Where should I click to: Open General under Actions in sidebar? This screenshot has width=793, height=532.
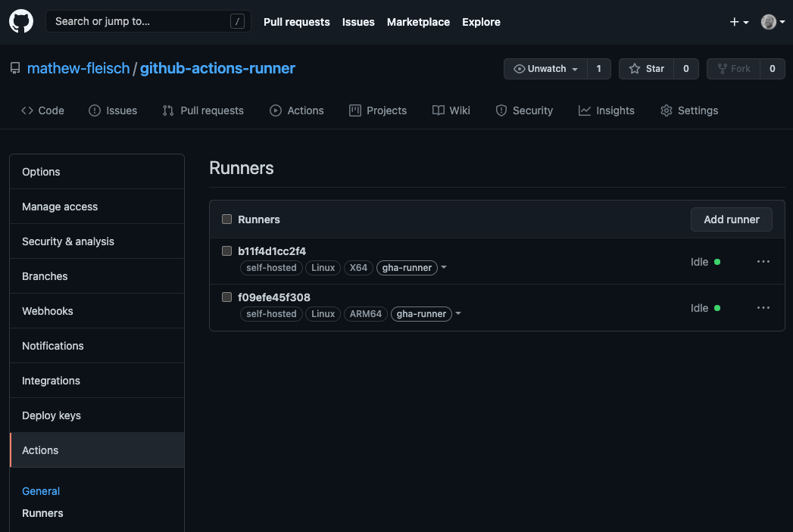coord(41,491)
